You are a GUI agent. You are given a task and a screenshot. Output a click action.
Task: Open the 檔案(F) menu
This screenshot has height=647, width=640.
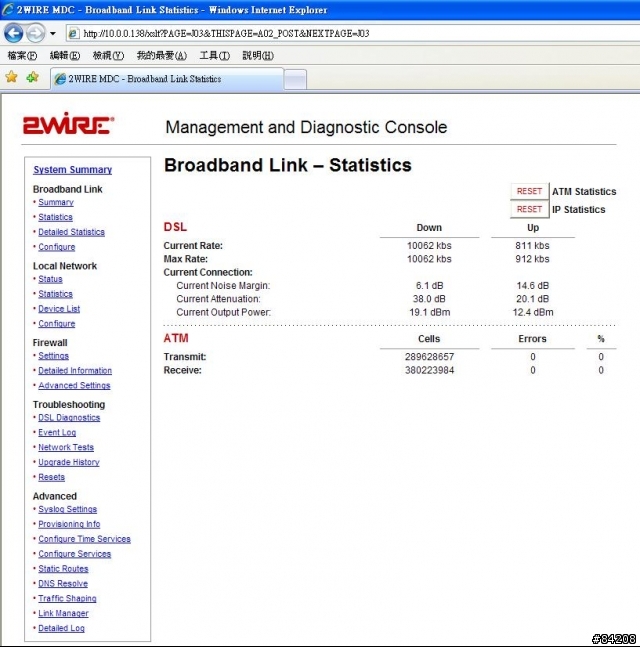[22, 55]
